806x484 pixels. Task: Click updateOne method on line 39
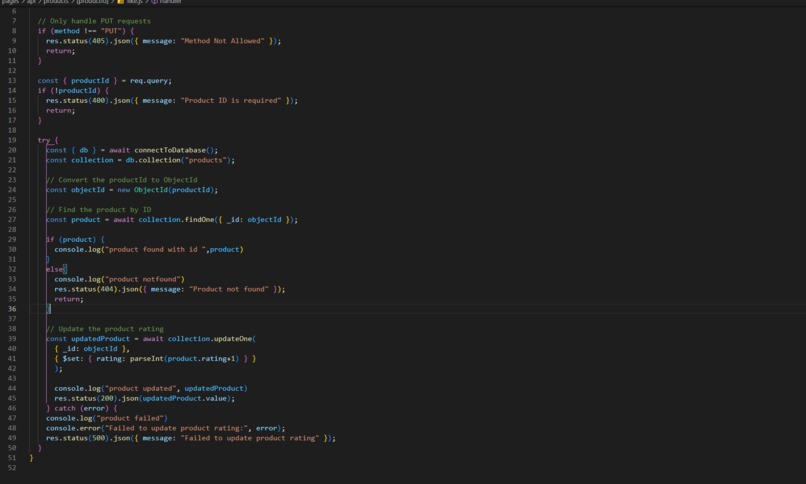coord(231,339)
